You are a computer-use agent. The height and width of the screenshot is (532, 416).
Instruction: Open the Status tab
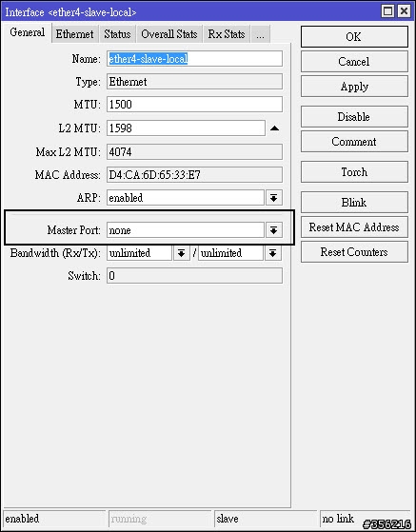click(x=117, y=34)
